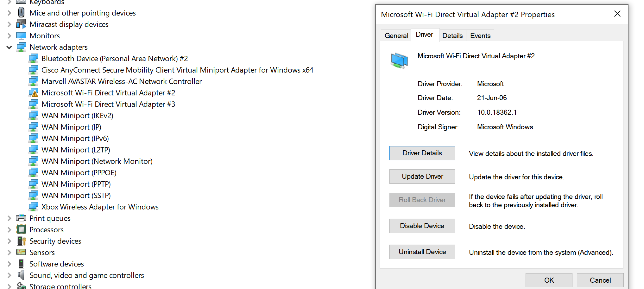
Task: Click the Print queues printer icon
Action: [21, 218]
